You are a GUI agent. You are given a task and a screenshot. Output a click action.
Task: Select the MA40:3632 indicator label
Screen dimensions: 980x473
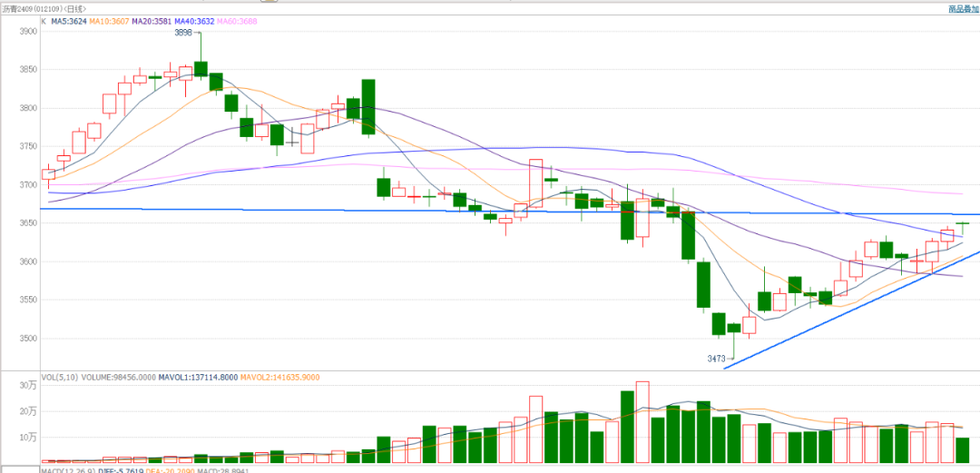(194, 21)
